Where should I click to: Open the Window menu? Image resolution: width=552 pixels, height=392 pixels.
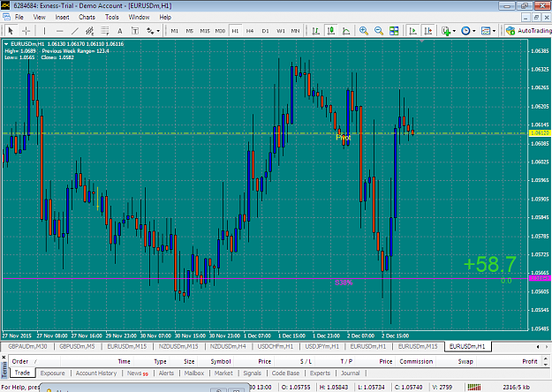[x=139, y=17]
